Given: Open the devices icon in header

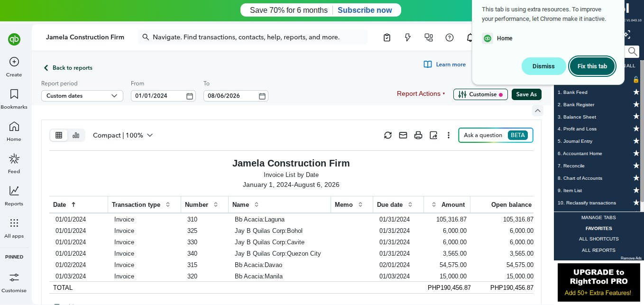Looking at the screenshot, I should point(429,37).
